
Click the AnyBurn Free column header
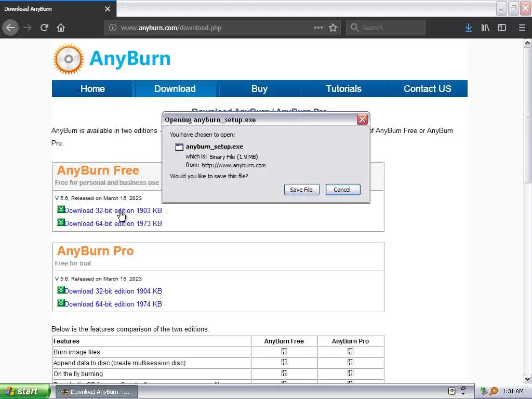[x=284, y=341]
